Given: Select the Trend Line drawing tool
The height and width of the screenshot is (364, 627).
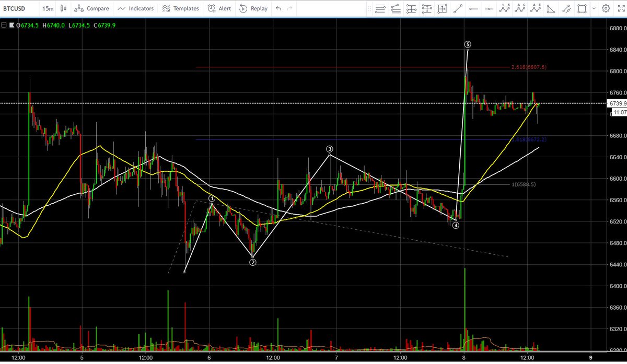Looking at the screenshot, I should click(x=458, y=8).
